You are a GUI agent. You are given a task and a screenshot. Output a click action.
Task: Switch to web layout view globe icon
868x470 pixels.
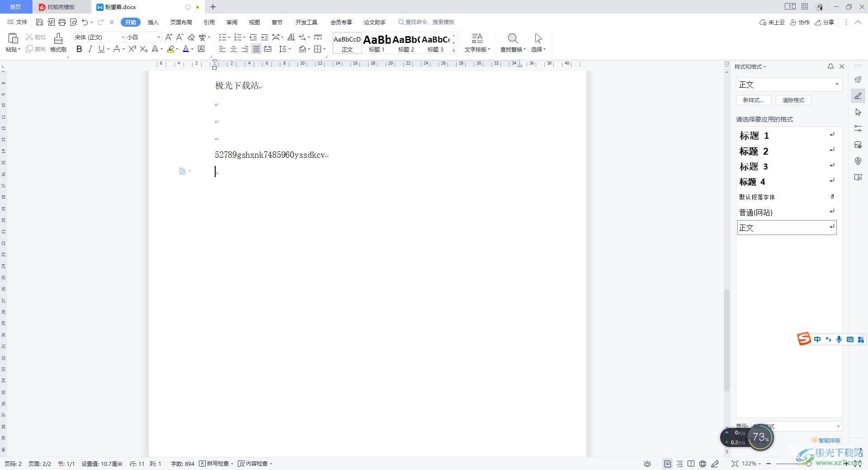click(x=703, y=464)
